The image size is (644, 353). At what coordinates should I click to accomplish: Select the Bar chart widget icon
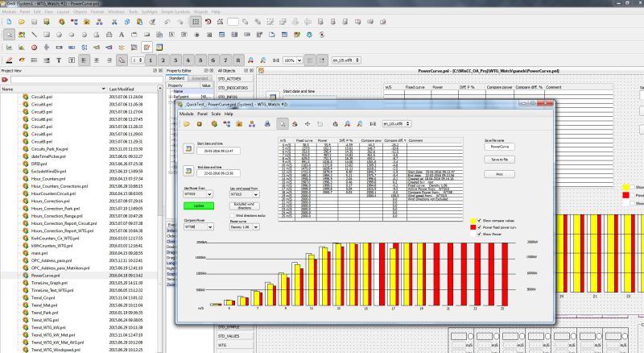(x=22, y=48)
